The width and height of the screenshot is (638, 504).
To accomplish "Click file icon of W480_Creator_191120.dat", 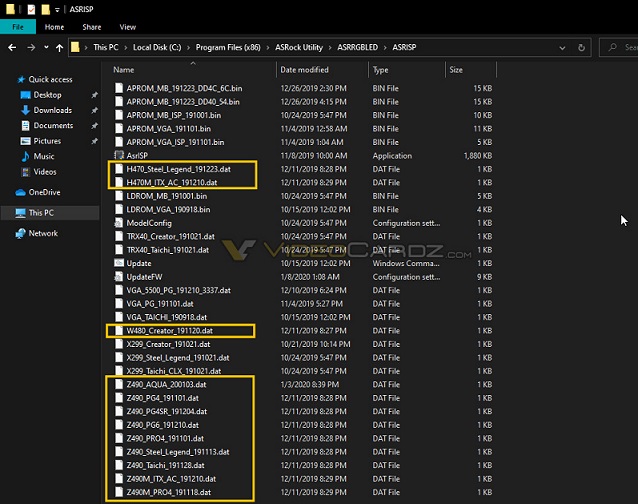I will click(x=119, y=331).
